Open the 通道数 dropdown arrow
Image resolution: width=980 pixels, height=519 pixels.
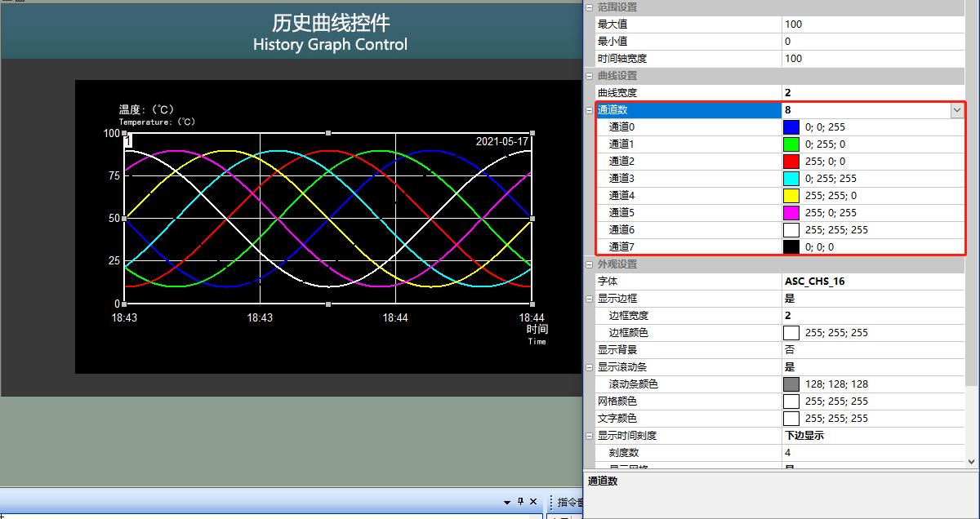tap(956, 110)
